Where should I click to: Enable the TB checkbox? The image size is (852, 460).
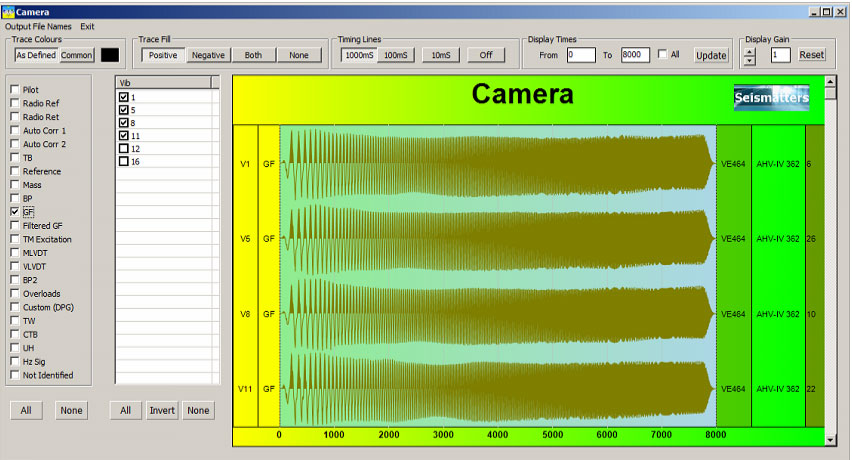point(15,157)
